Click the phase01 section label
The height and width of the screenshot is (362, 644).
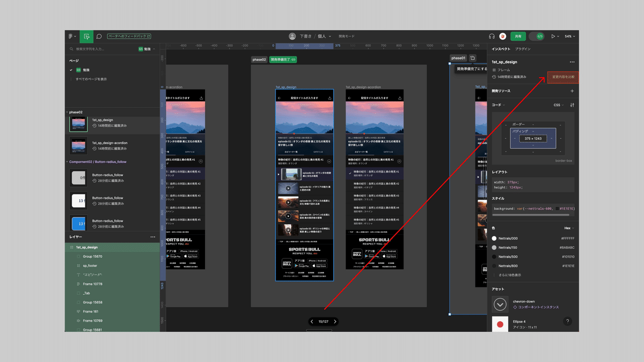458,58
